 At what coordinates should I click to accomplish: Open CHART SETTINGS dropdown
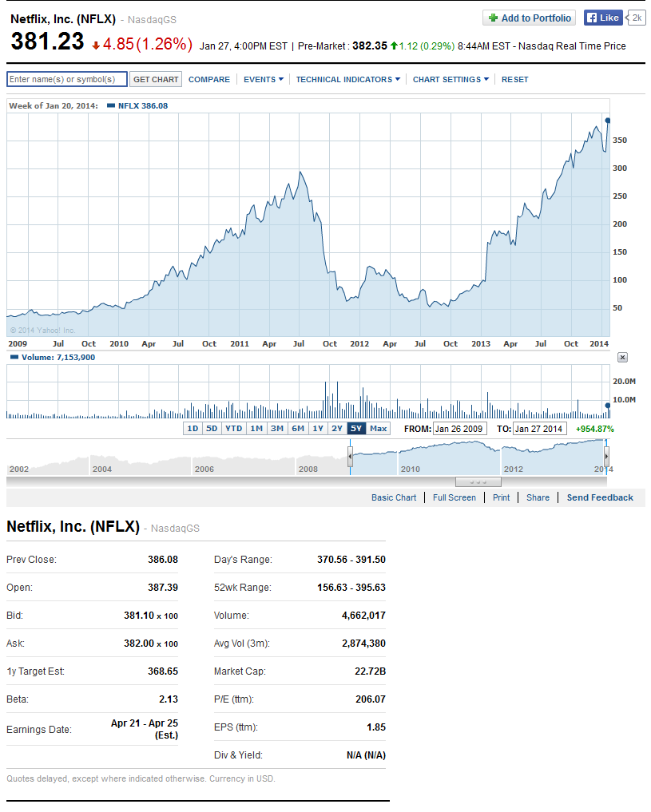tap(451, 79)
